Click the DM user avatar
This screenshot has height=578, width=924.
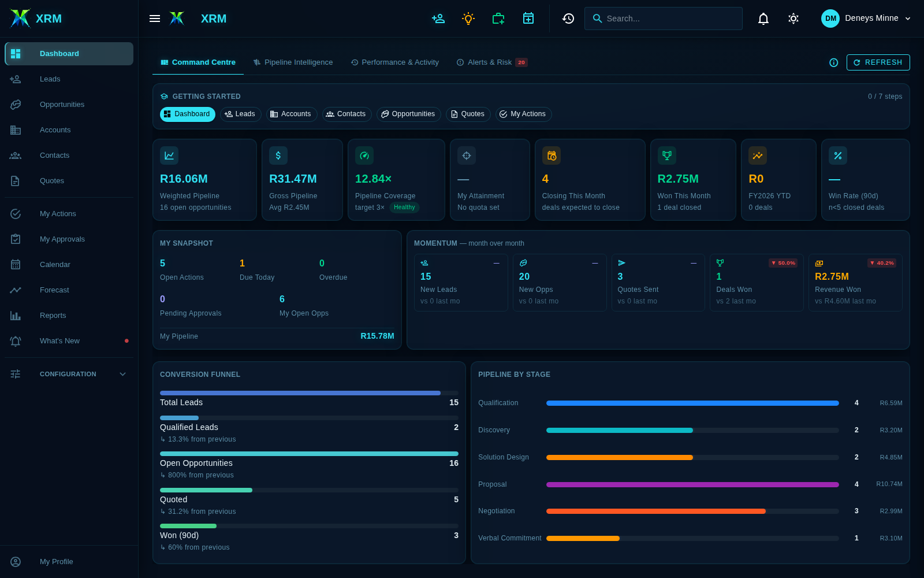coord(830,18)
